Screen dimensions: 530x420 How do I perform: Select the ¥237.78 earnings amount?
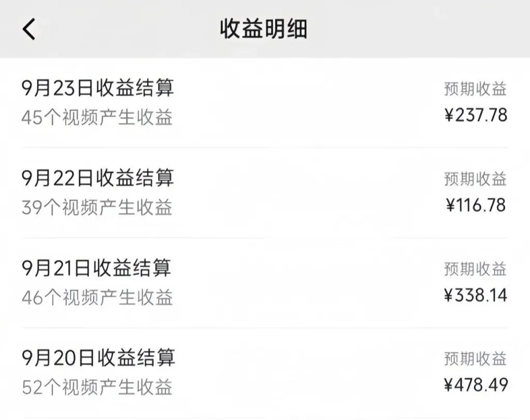[476, 115]
